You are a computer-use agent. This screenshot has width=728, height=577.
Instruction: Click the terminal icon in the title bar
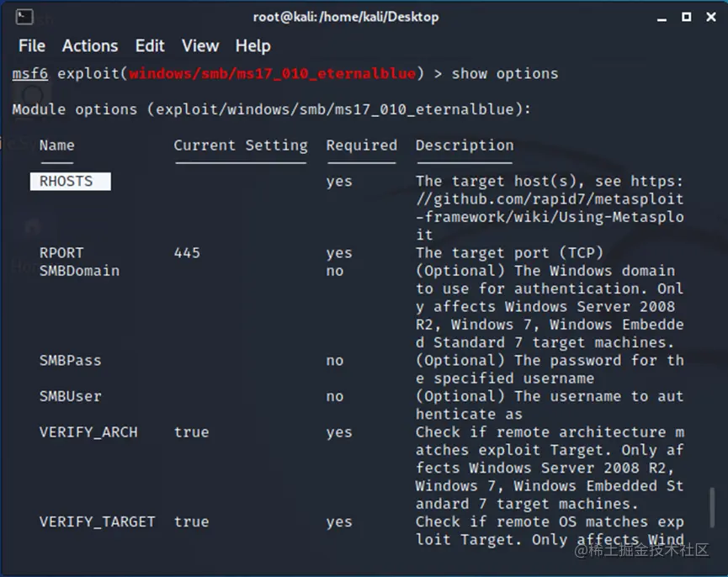pyautogui.click(x=24, y=16)
